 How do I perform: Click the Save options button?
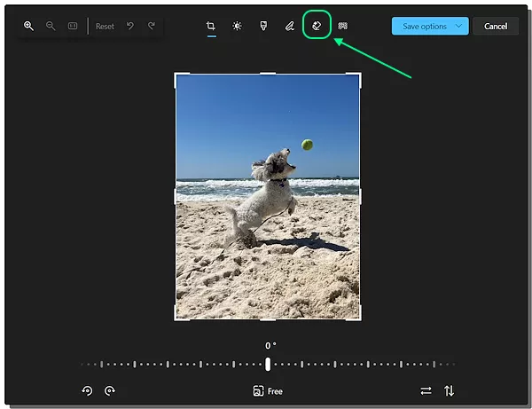pyautogui.click(x=430, y=26)
